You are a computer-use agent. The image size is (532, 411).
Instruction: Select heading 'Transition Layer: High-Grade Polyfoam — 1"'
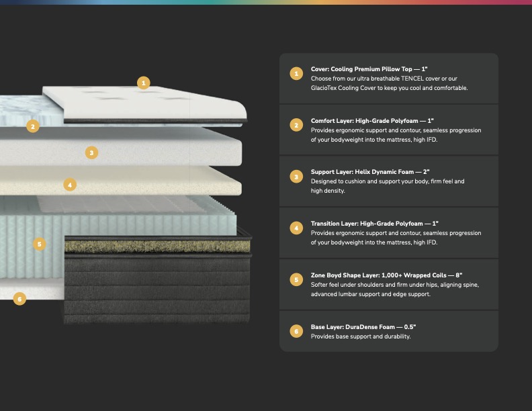375,224
